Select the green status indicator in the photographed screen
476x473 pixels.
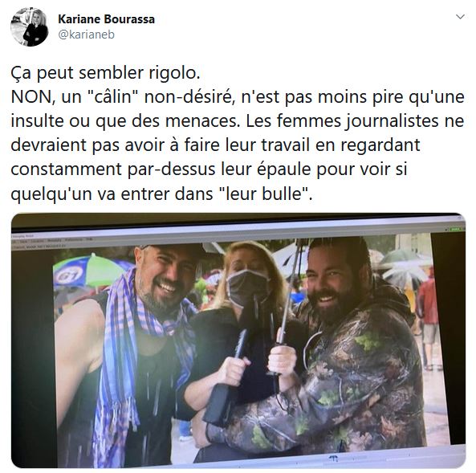click(x=454, y=229)
